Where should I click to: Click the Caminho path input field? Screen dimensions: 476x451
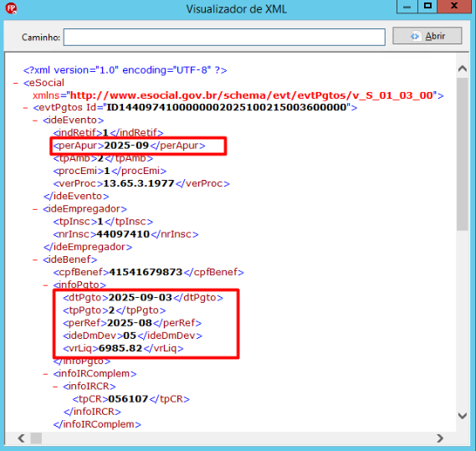(x=224, y=37)
